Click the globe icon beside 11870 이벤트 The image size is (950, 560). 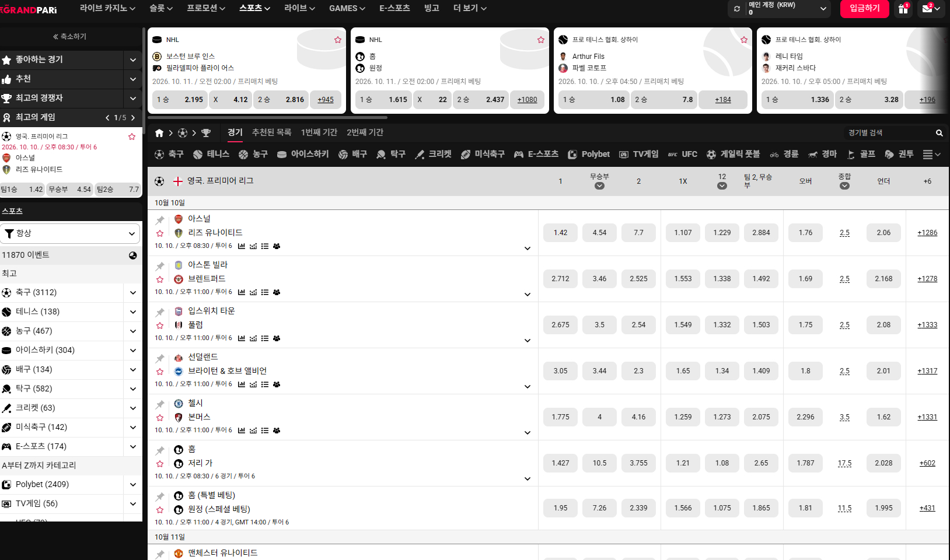tap(133, 256)
